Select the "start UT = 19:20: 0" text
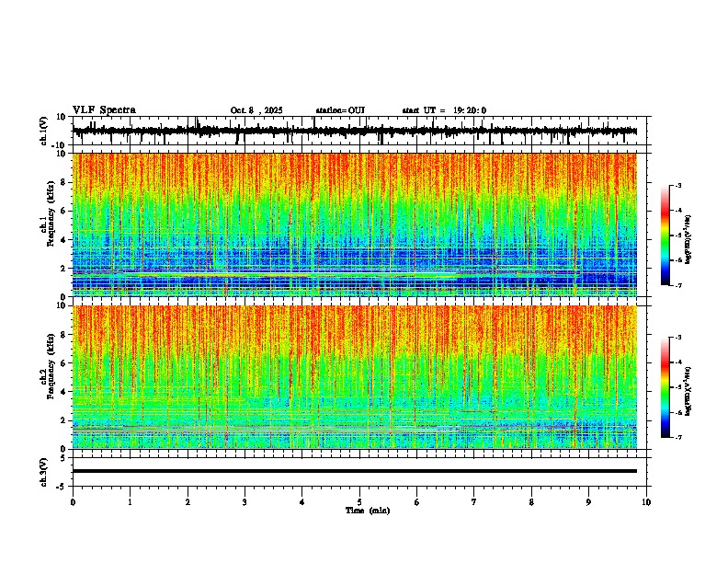 point(444,110)
